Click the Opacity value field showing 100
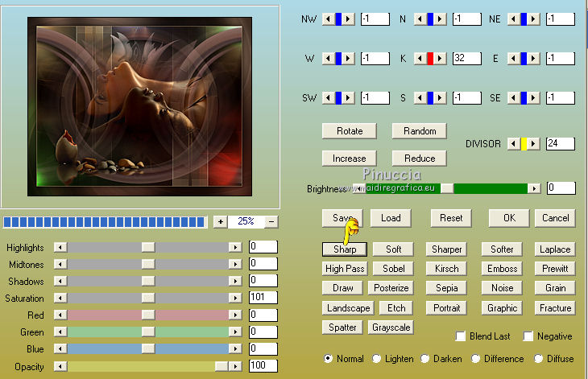Viewport: 588px width, 379px height. point(263,365)
